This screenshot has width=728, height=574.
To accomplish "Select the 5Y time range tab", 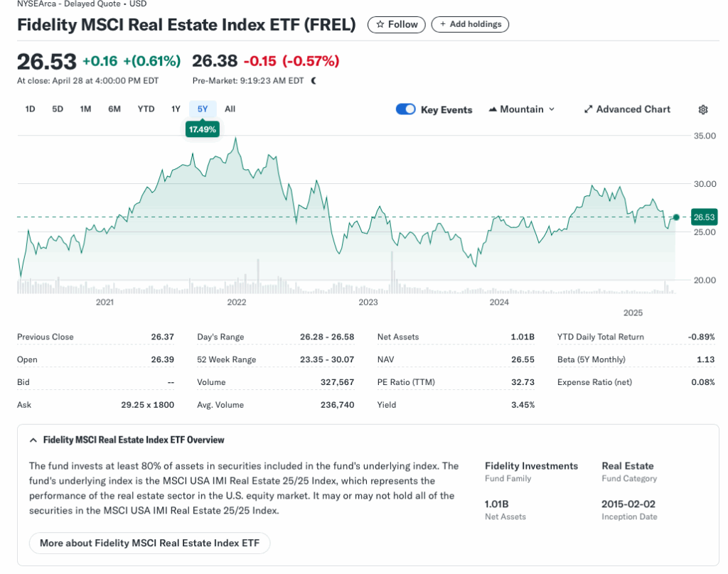I will (x=203, y=109).
